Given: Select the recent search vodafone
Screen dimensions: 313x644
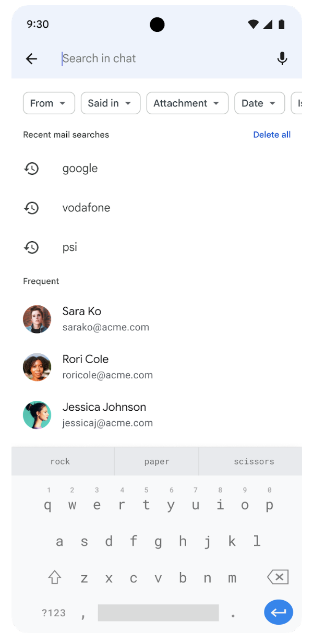Looking at the screenshot, I should tap(86, 208).
